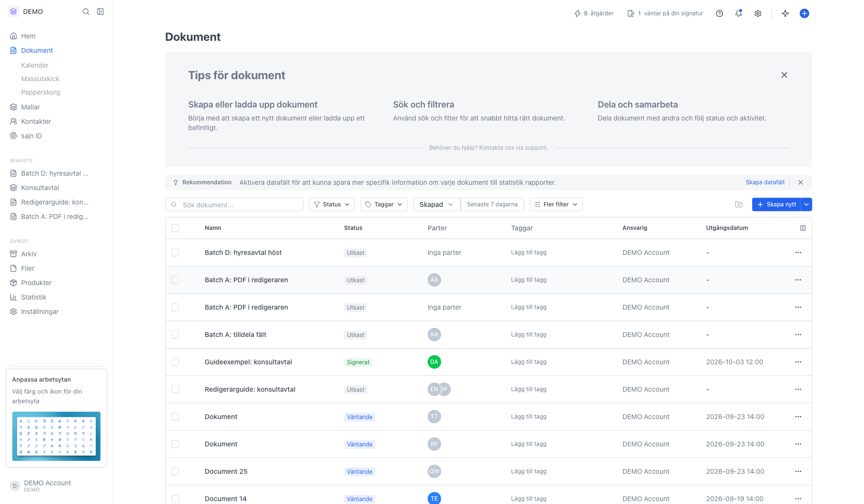864x504 pixels.
Task: Open more options for Guideexempel: konsultavtal row
Action: tap(798, 362)
